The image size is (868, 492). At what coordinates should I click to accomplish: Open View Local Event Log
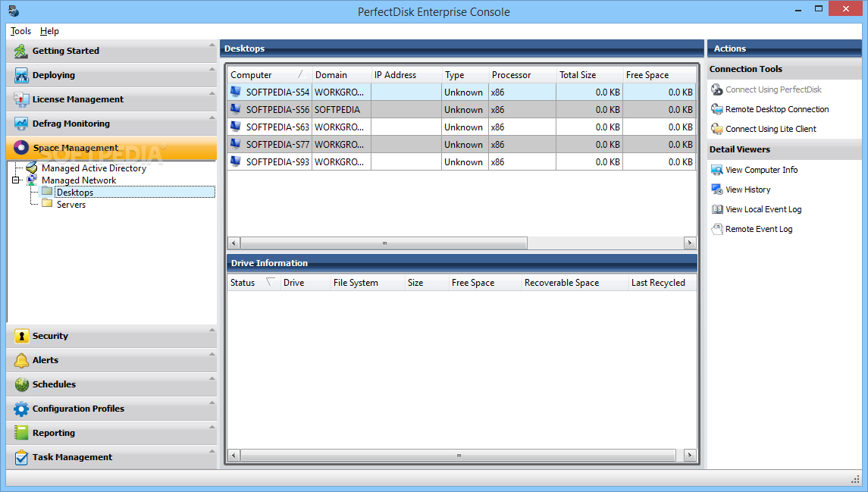(x=763, y=209)
